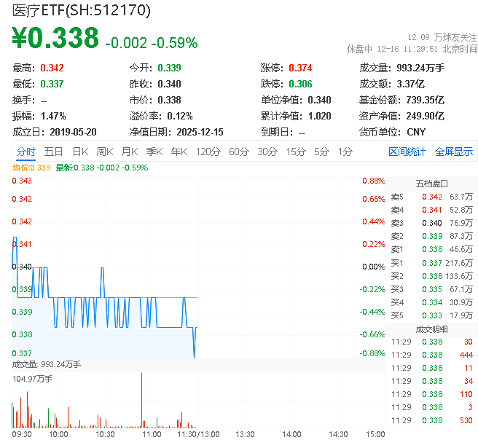Choose the 120分 interval tab
This screenshot has width=478, height=448.
tap(208, 152)
